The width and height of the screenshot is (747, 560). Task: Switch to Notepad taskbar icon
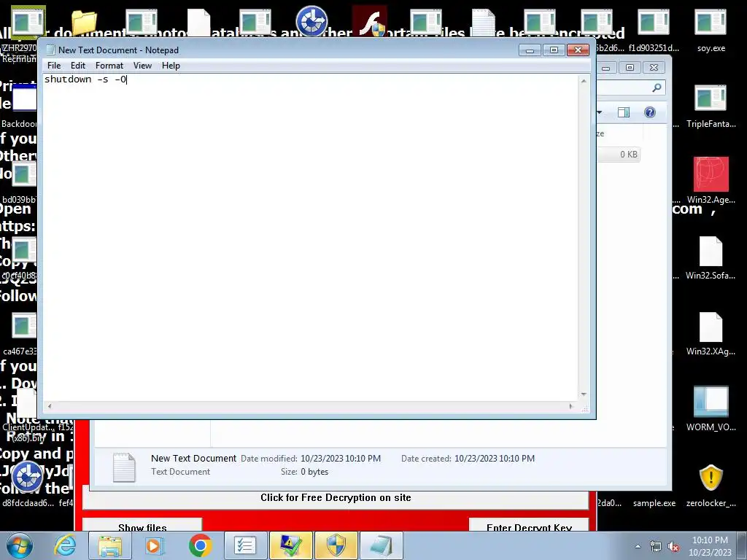click(381, 545)
